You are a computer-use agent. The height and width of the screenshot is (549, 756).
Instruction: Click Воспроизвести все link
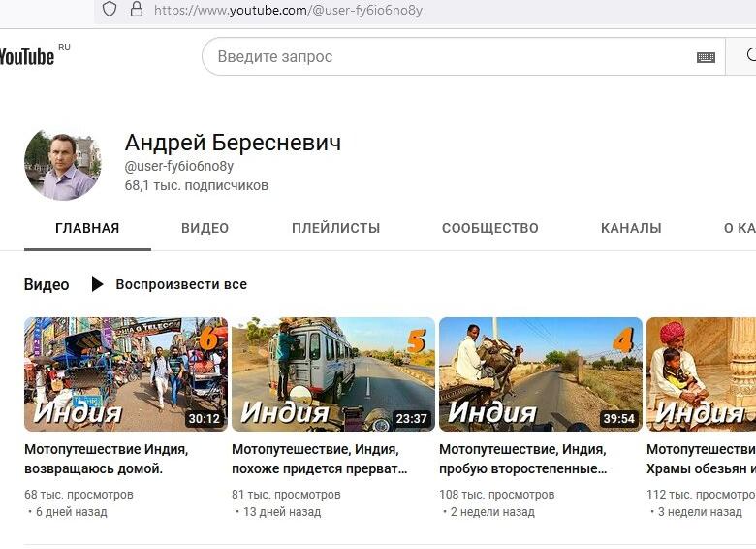click(181, 284)
